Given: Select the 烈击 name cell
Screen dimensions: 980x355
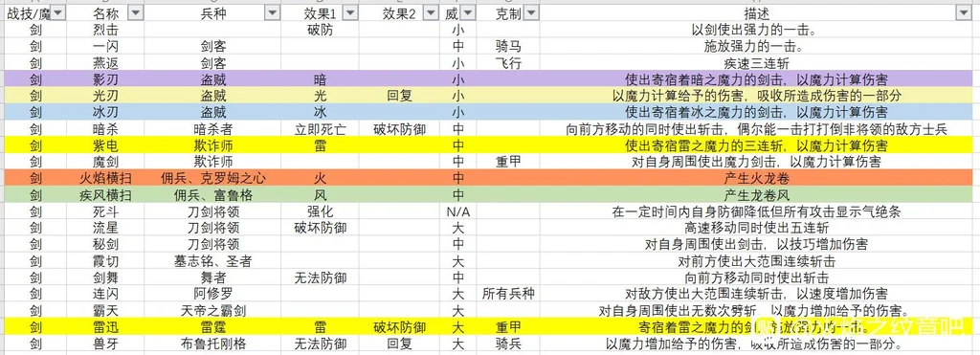Looking at the screenshot, I should (x=105, y=30).
